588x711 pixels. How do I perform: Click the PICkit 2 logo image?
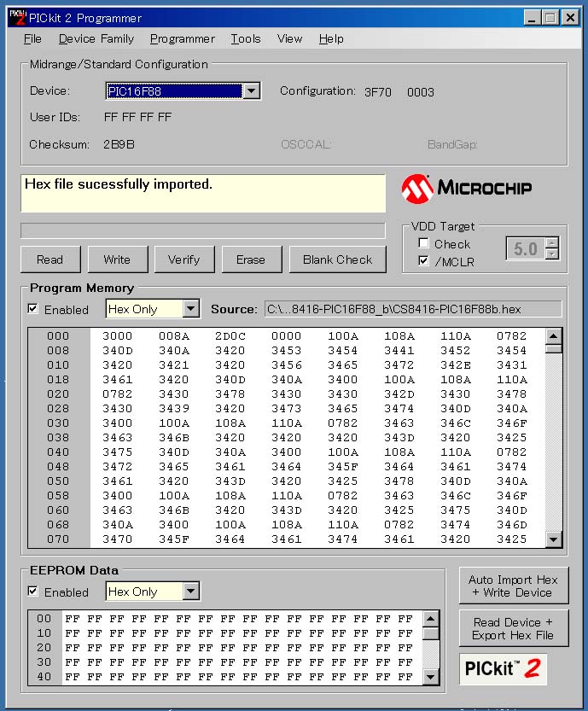click(x=503, y=669)
